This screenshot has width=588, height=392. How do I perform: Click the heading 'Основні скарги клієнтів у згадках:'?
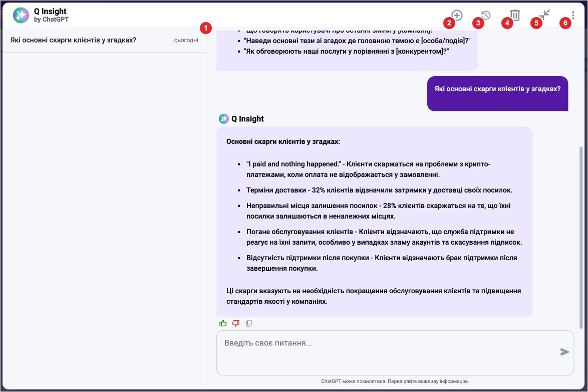(x=283, y=141)
